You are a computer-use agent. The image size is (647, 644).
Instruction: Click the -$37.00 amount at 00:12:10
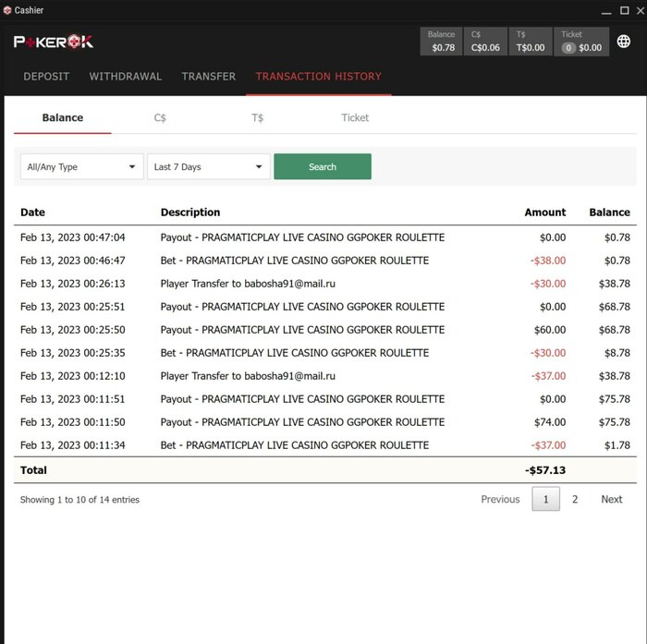click(548, 376)
